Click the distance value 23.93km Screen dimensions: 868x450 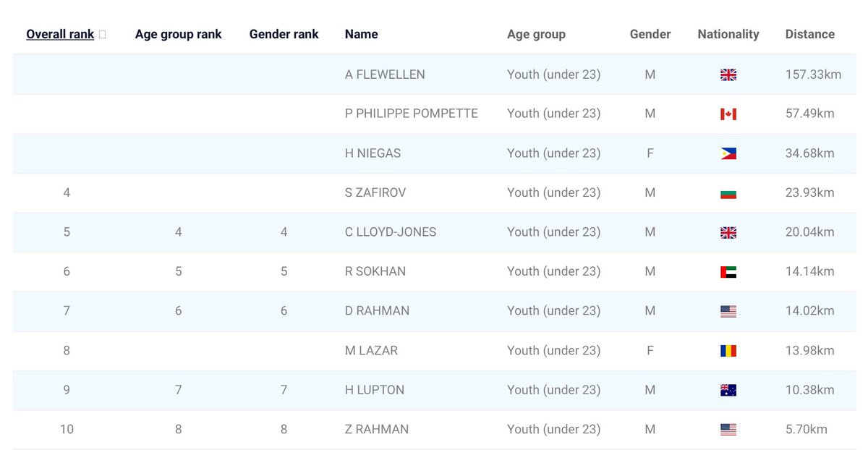click(x=810, y=192)
